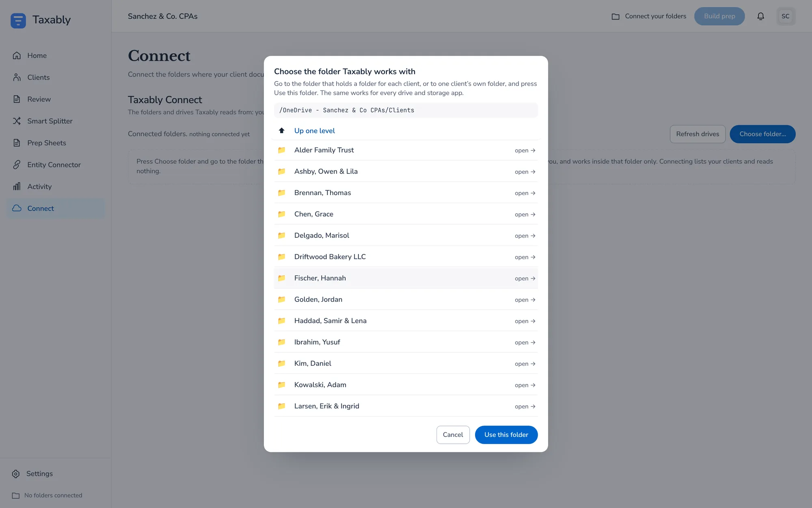Click the folder icon next to Connect your folders

(x=615, y=16)
